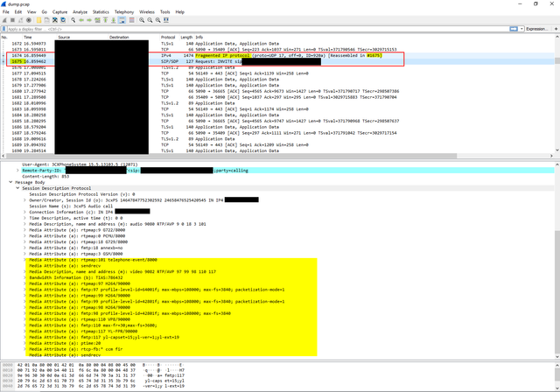The width and height of the screenshot is (560, 392).
Task: Open the display filter bookmarks icon
Action: (3, 29)
